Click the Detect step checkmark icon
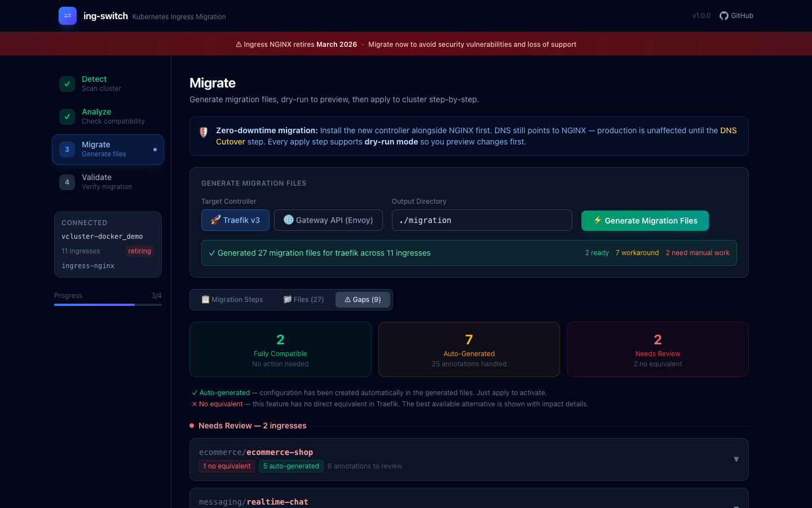 pos(67,84)
